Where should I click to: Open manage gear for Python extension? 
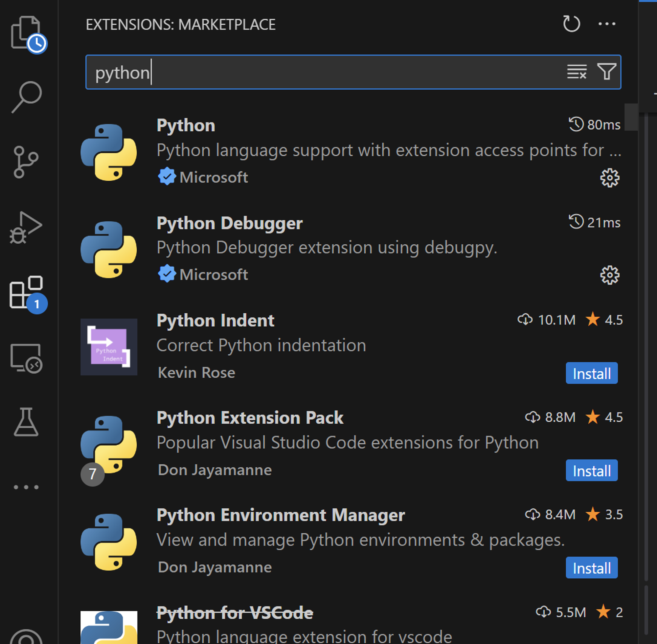tap(610, 178)
